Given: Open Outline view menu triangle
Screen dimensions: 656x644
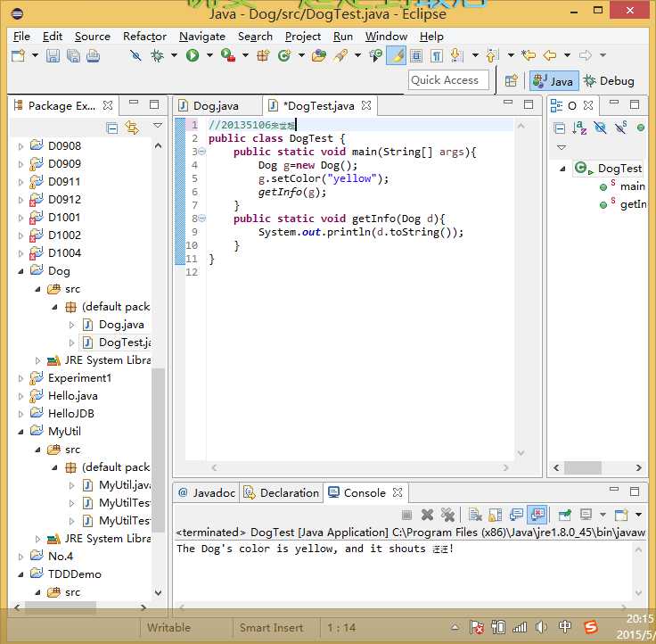Looking at the screenshot, I should [x=562, y=147].
